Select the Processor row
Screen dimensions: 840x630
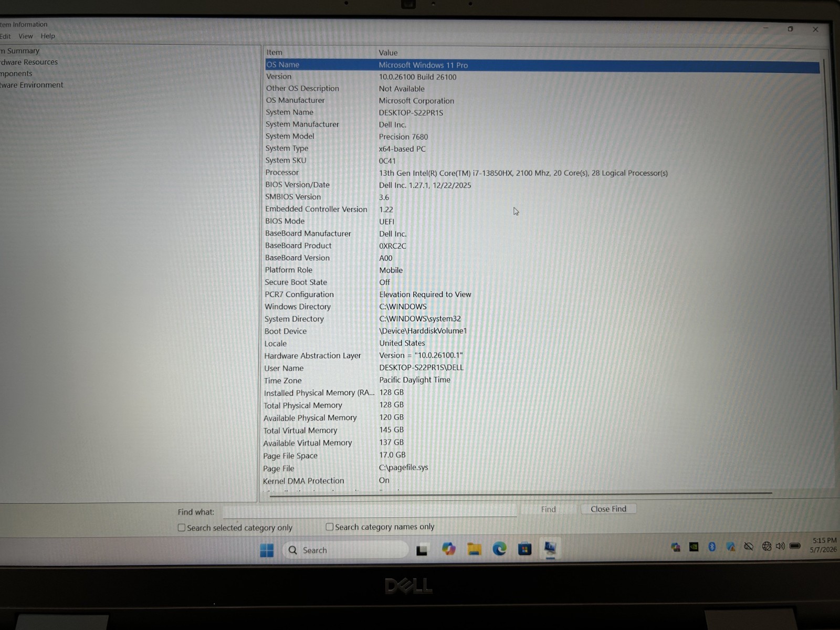(542, 173)
